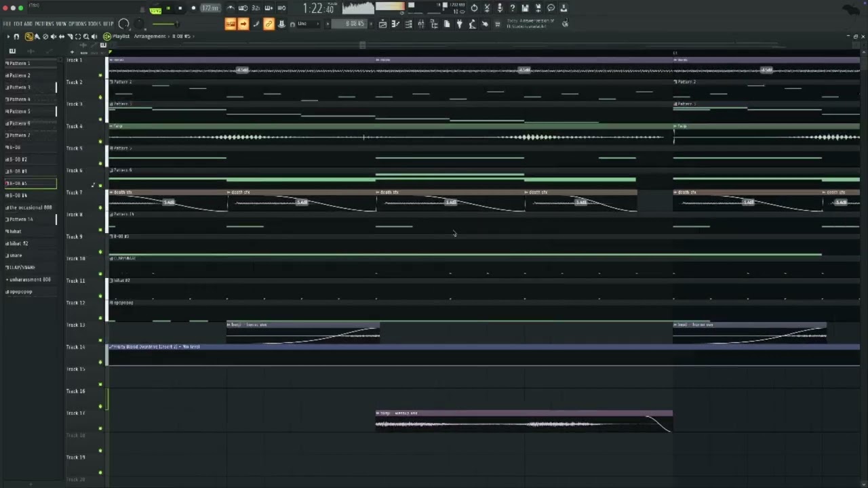The height and width of the screenshot is (488, 868).
Task: Toggle the orange auto-scroll arrow icon
Action: (243, 24)
